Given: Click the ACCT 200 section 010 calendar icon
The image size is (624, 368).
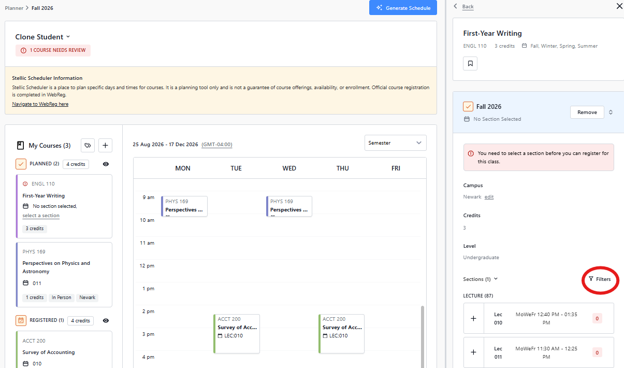Looking at the screenshot, I should click(25, 363).
